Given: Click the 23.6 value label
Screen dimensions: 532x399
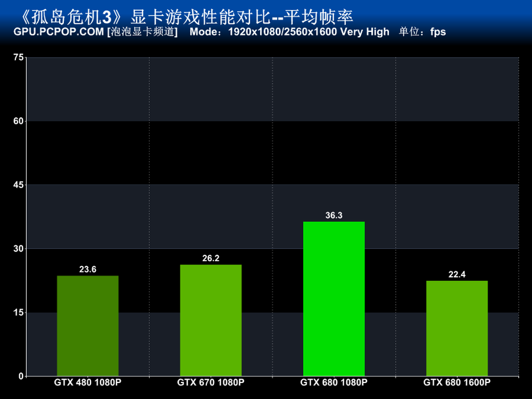Looking at the screenshot, I should pos(88,269).
